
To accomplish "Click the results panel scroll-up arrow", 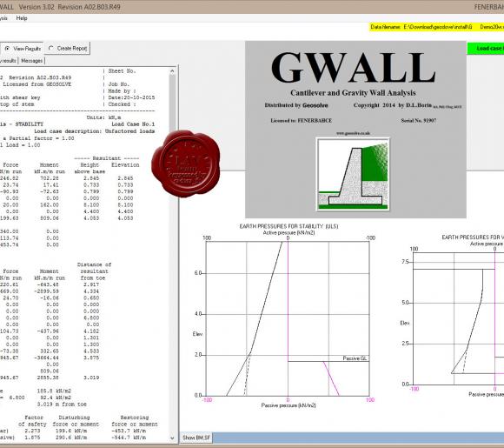I will click(172, 70).
